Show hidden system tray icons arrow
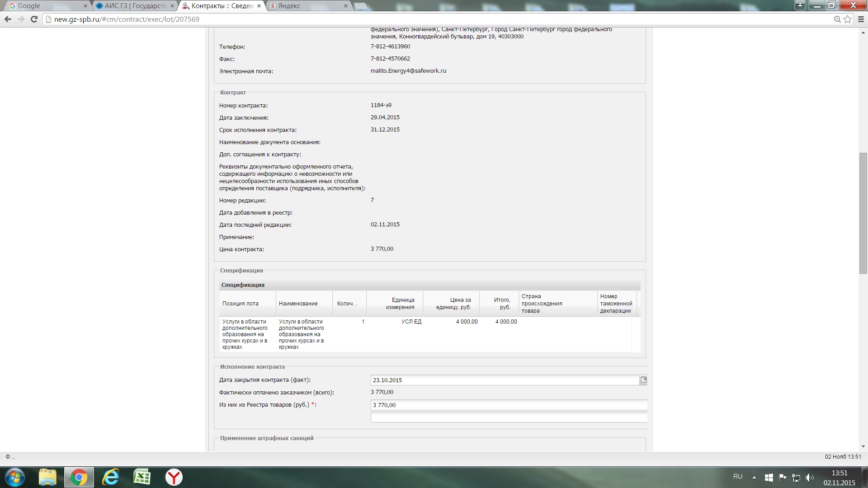This screenshot has width=868, height=488. point(754,477)
